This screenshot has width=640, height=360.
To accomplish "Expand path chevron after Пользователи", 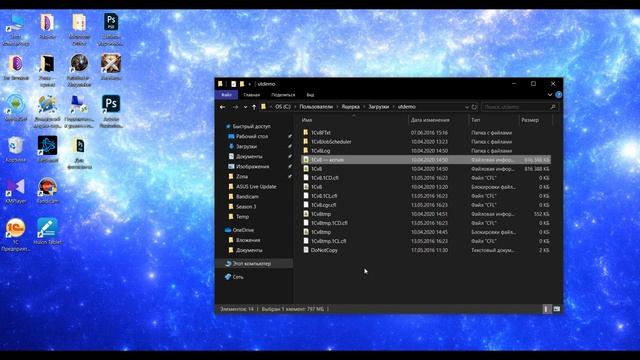I will (338, 107).
